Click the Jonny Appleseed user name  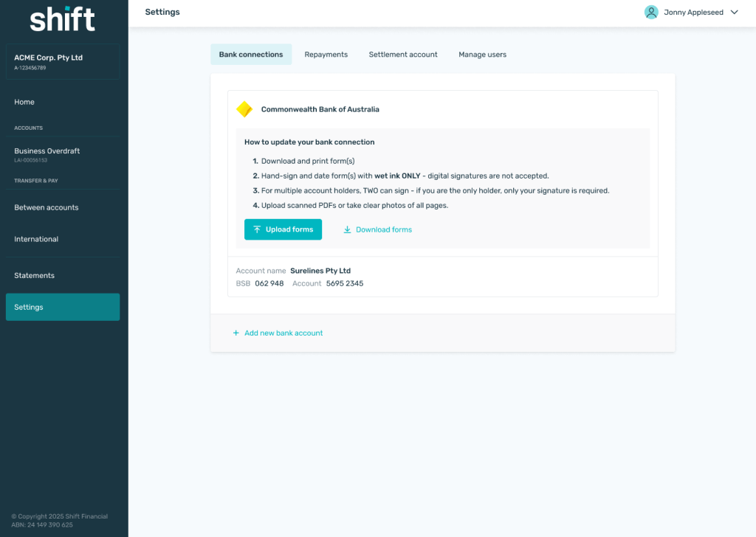[693, 13]
